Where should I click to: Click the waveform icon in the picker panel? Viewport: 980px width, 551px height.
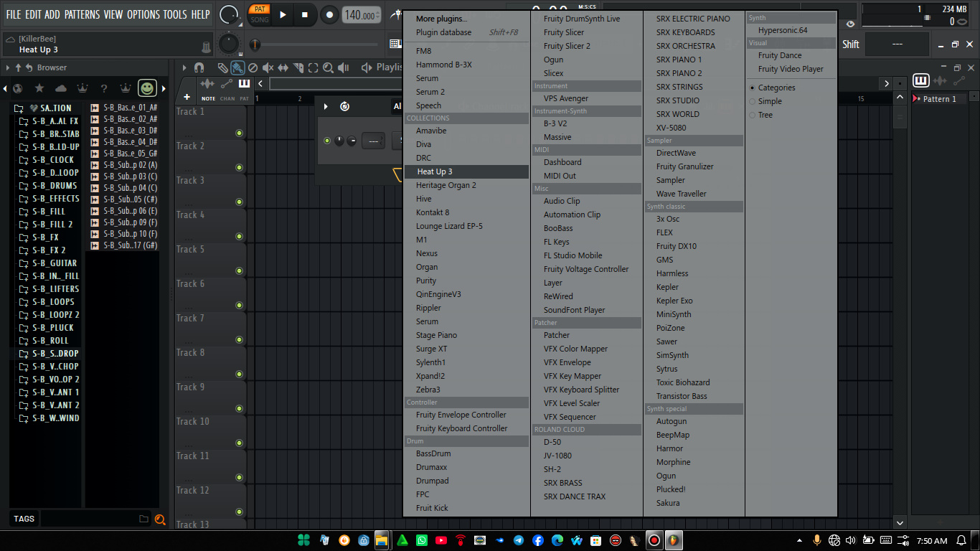tap(940, 81)
